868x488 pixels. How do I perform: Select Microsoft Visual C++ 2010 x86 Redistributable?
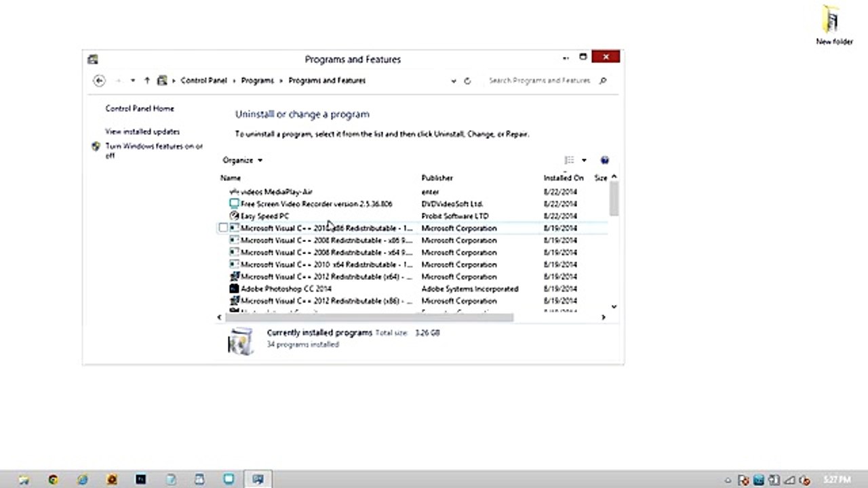click(x=326, y=228)
